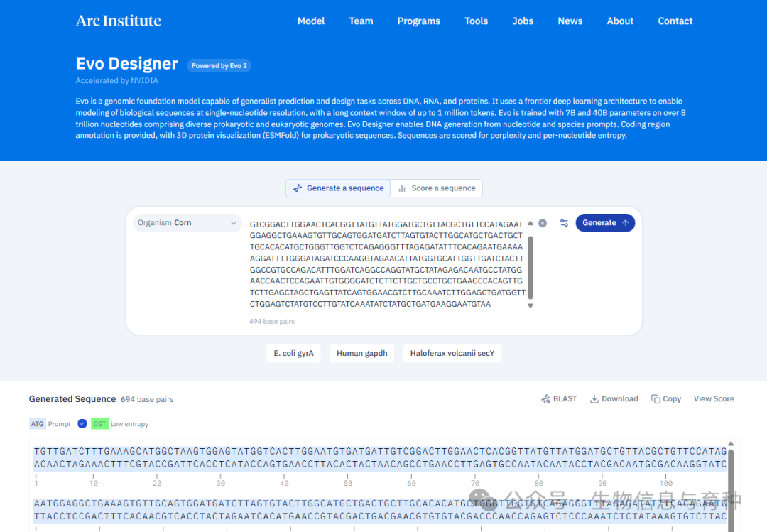Open generation settings sliders icon
This screenshot has width=767, height=532.
[564, 223]
